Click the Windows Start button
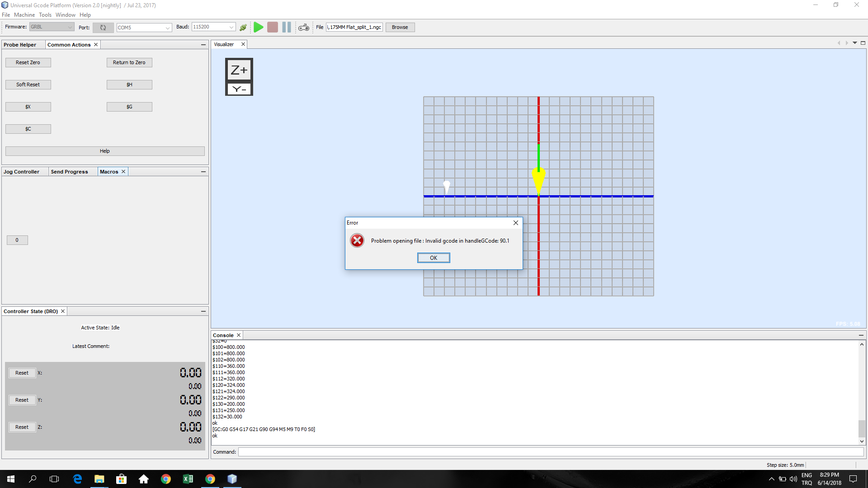 (x=11, y=479)
